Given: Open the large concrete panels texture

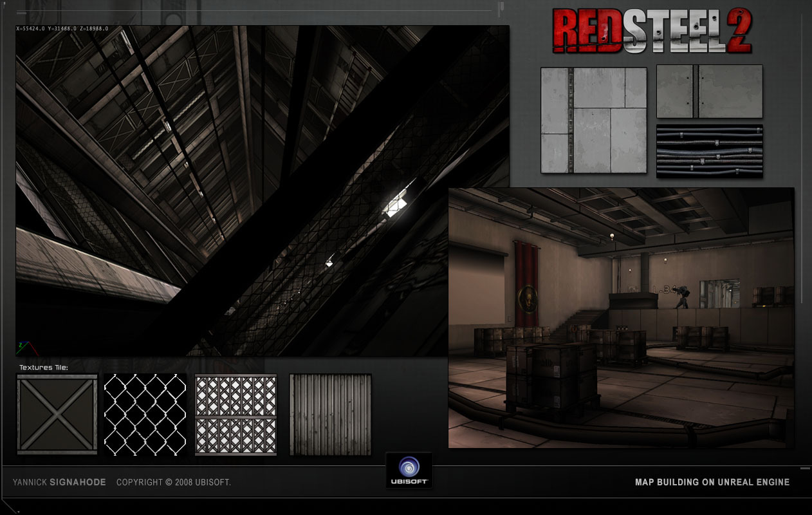Looking at the screenshot, I should [593, 120].
